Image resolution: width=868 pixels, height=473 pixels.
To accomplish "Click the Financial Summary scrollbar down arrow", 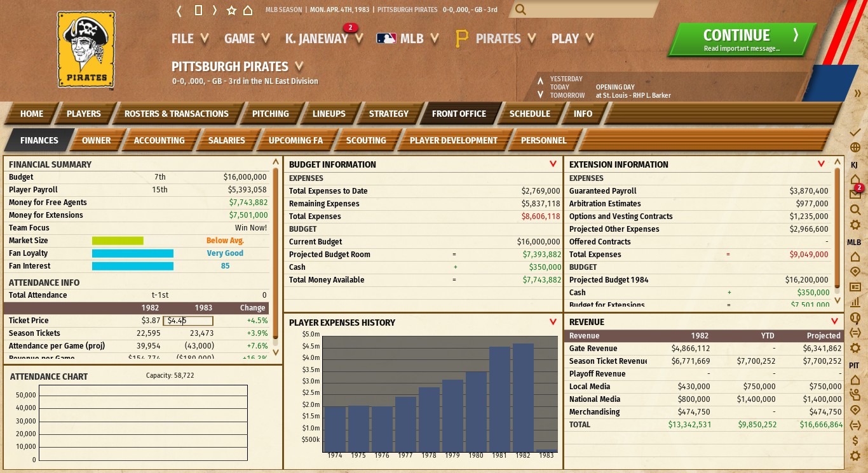I will 276,352.
